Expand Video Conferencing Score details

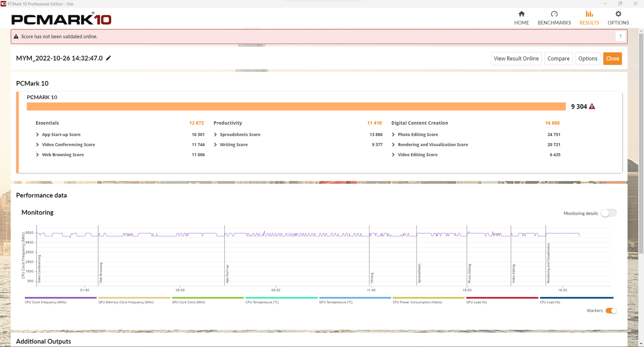pyautogui.click(x=38, y=145)
